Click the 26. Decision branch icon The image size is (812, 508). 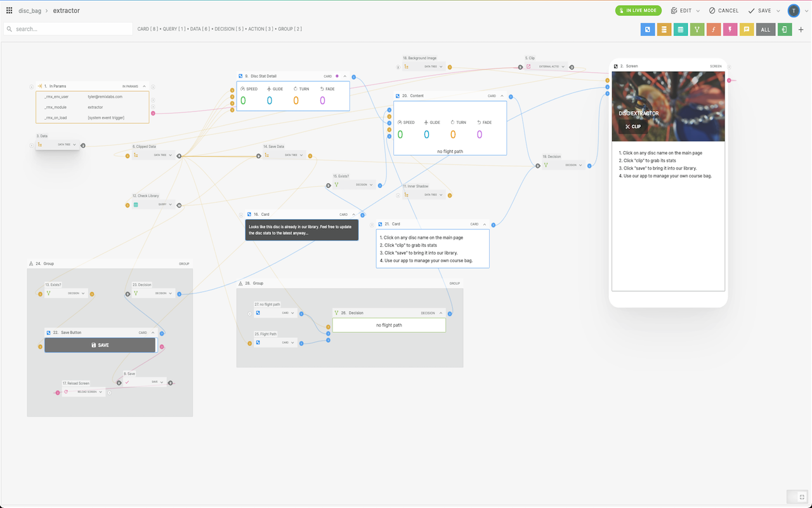pos(336,312)
